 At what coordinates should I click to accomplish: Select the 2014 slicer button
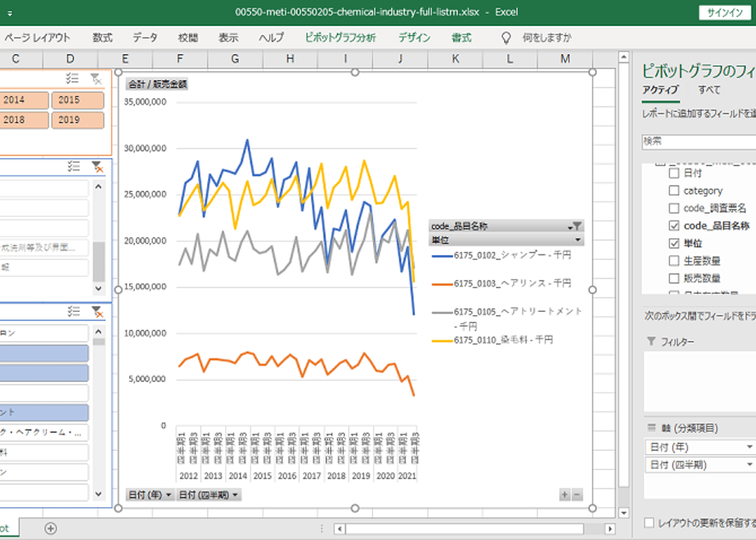point(23,100)
